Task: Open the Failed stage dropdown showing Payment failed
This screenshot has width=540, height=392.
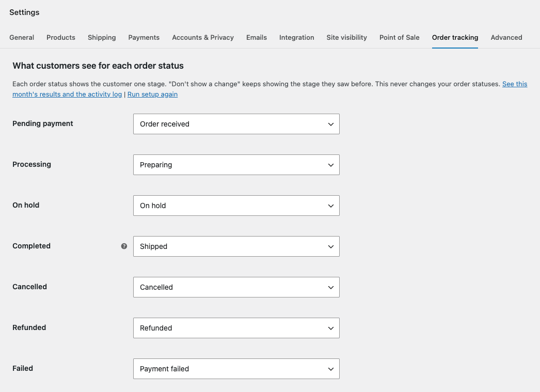Action: 236,369
